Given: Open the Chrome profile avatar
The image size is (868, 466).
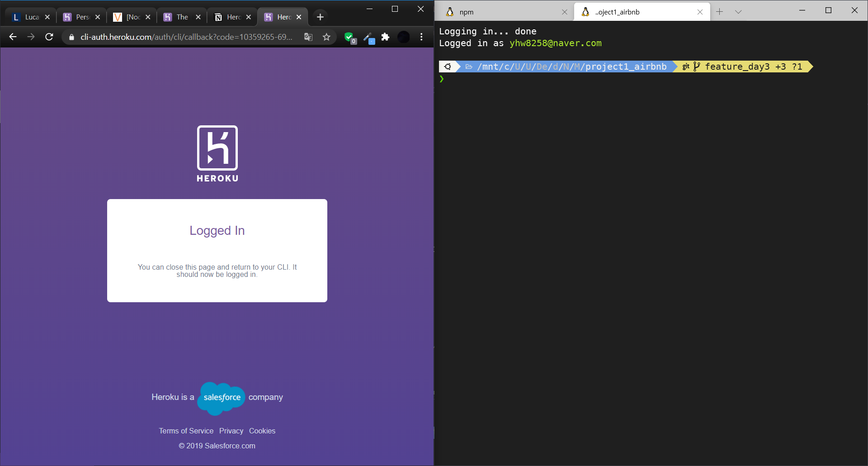Looking at the screenshot, I should pyautogui.click(x=404, y=37).
